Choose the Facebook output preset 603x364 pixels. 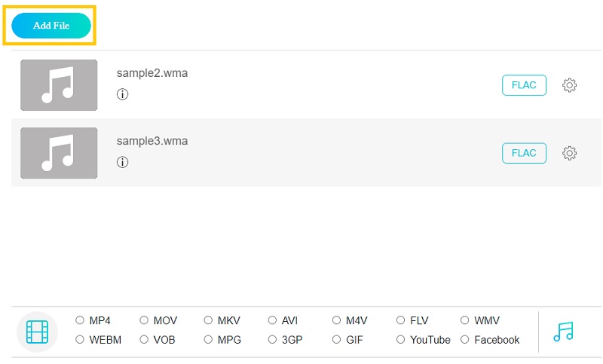pyautogui.click(x=465, y=340)
